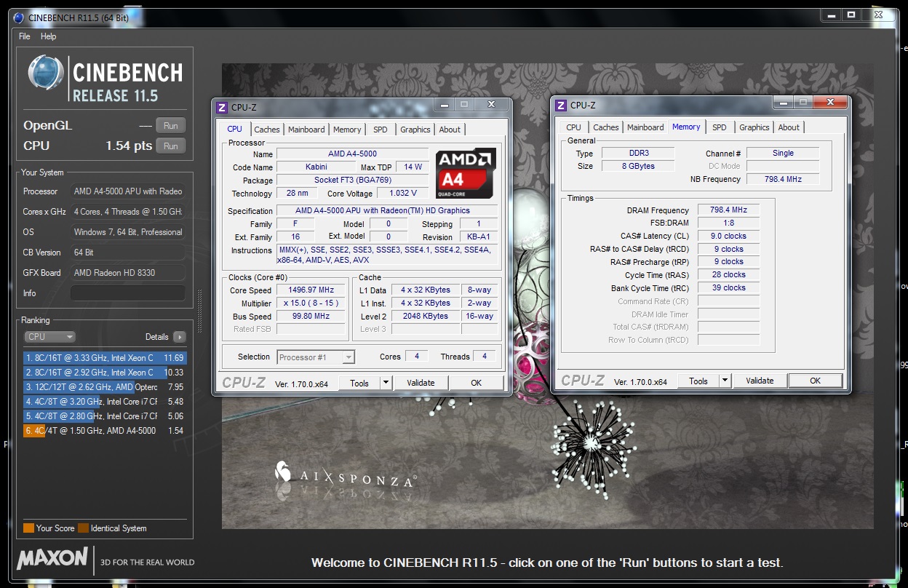Click Tools button in right CPU-Z
908x588 pixels.
pos(698,381)
